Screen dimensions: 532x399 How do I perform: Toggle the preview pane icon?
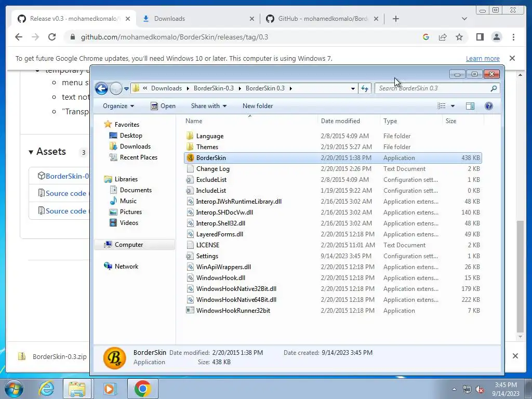(x=470, y=106)
